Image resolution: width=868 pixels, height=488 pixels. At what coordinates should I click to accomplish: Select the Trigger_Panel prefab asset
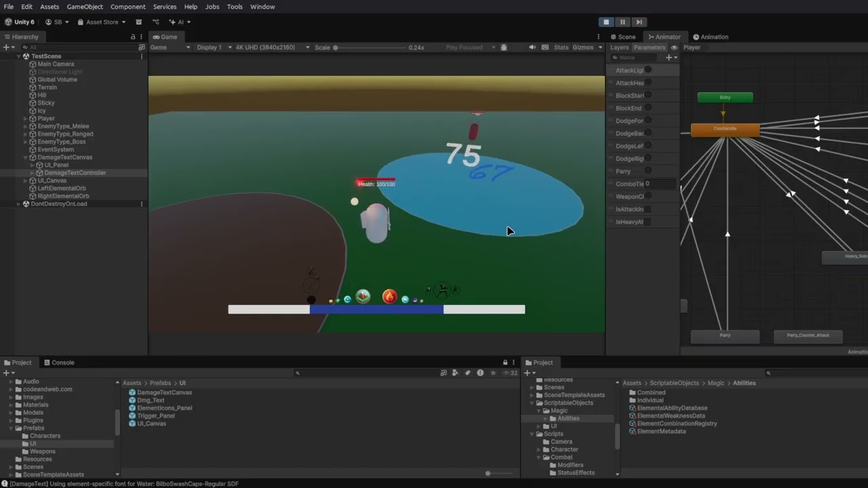click(x=152, y=415)
